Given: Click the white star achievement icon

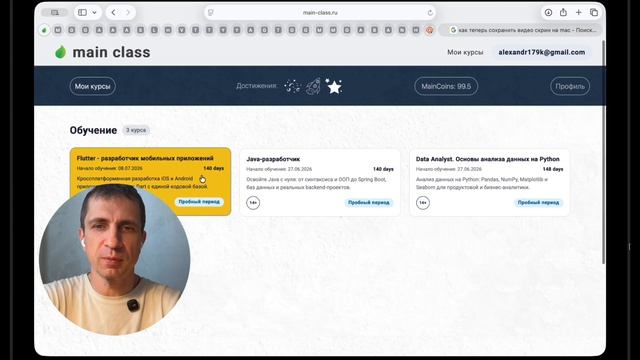Looking at the screenshot, I should 333,86.
